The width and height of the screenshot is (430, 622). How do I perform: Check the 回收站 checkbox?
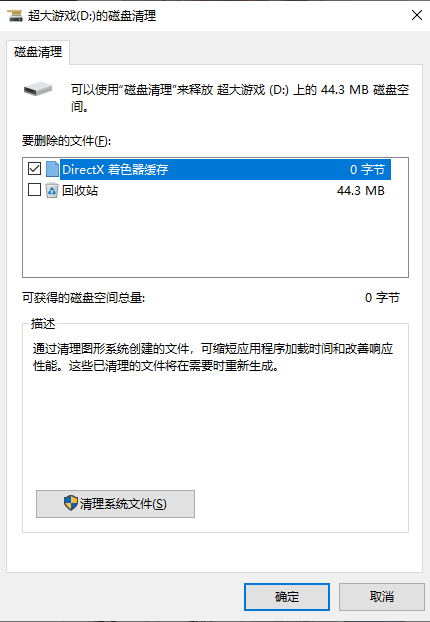coord(35,190)
